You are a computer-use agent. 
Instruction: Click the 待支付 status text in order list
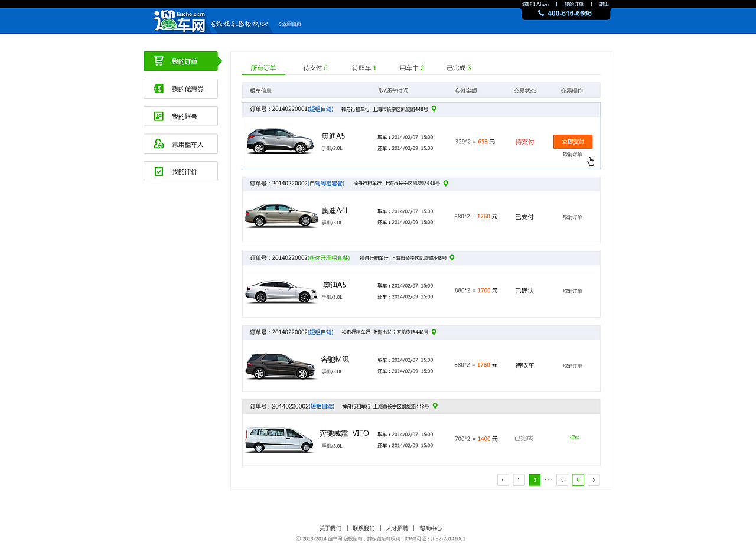524,142
